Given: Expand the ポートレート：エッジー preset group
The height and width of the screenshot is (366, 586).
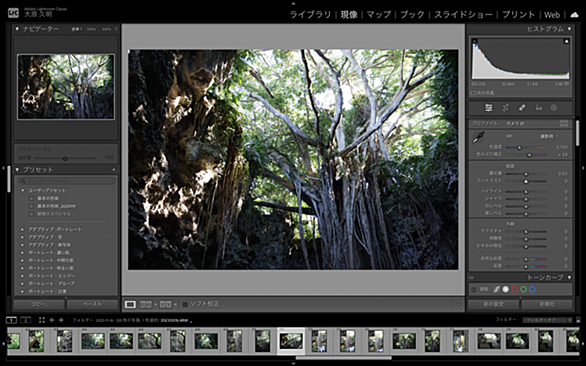Looking at the screenshot, I should 23,276.
